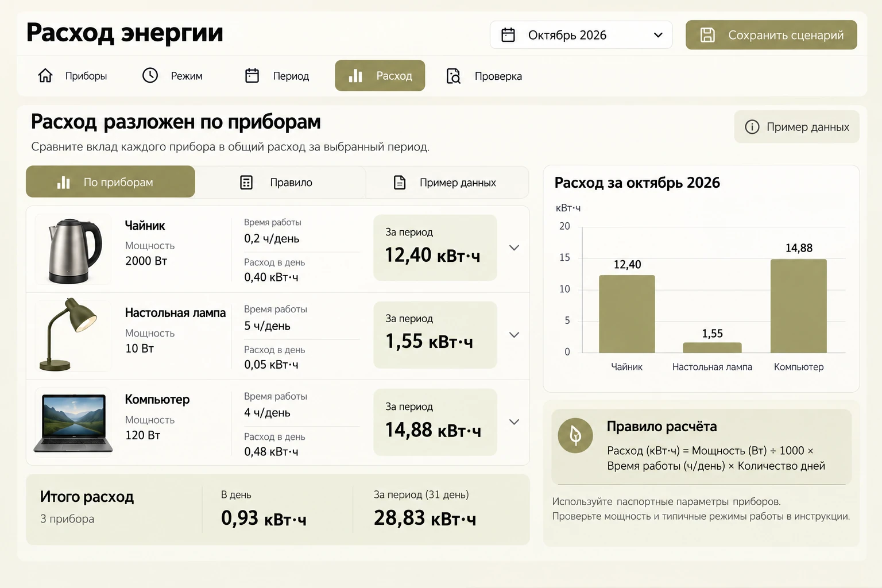Click the 12,40 кВт·ч period value card
882x588 pixels.
point(435,248)
